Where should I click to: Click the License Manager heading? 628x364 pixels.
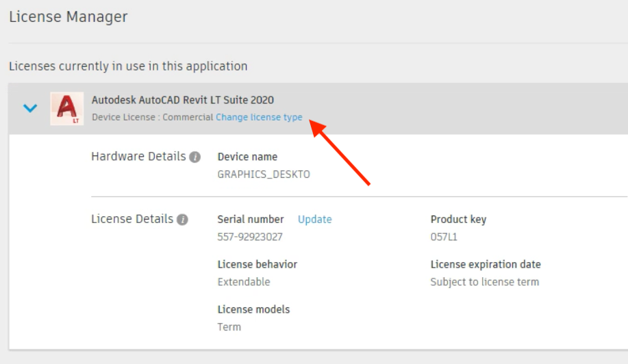(x=68, y=17)
